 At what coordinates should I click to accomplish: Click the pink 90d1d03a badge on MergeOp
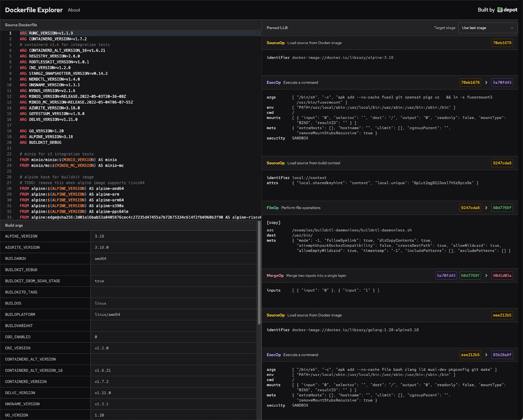click(x=502, y=276)
